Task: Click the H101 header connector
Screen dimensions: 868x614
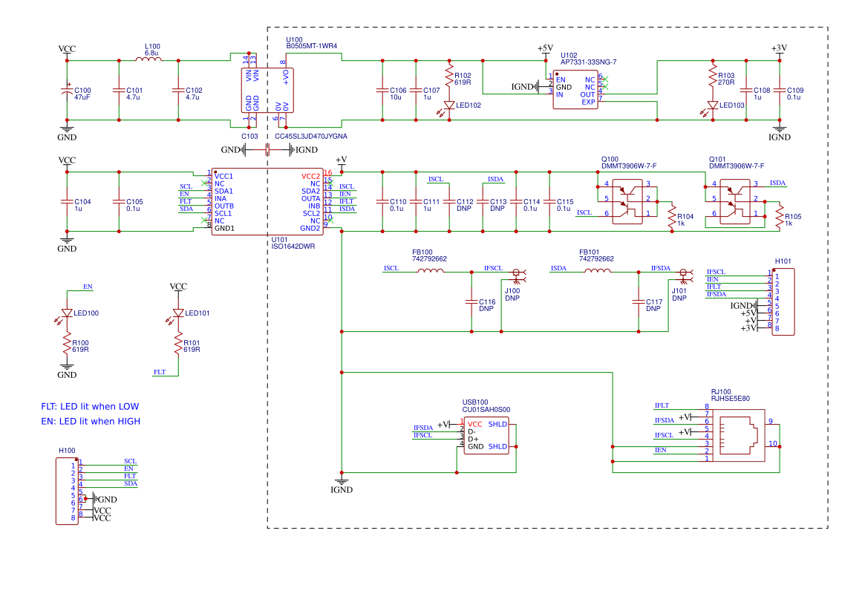Action: point(783,301)
